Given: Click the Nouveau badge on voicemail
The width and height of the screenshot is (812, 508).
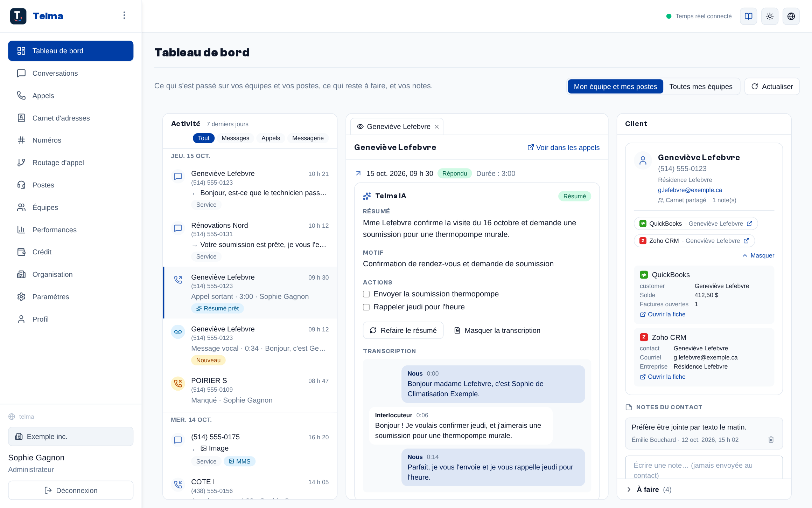Looking at the screenshot, I should coord(208,360).
